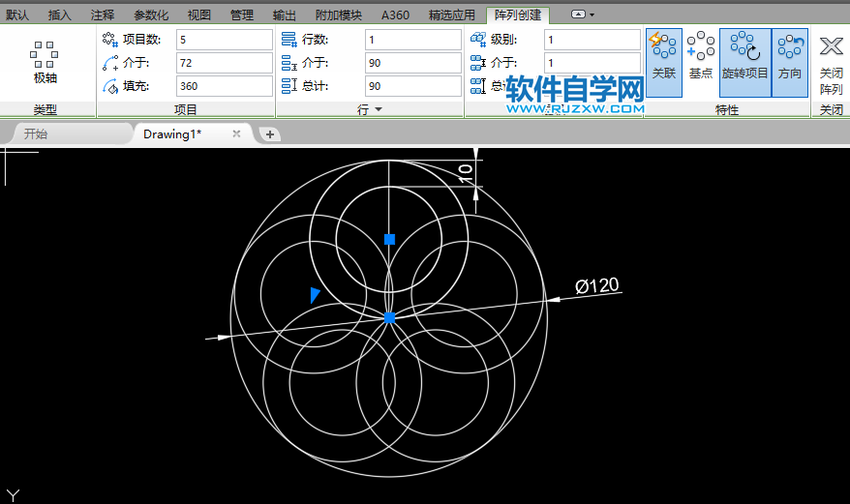850x504 pixels.
Task: Open the Default (默认) ribbon tab
Action: (17, 15)
